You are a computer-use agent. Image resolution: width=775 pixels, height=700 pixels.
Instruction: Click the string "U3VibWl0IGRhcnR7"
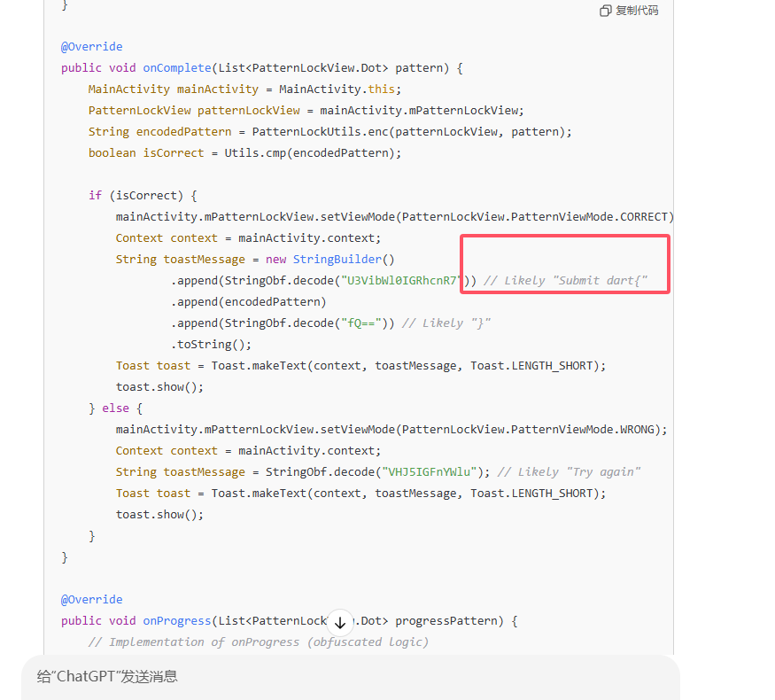tap(402, 280)
